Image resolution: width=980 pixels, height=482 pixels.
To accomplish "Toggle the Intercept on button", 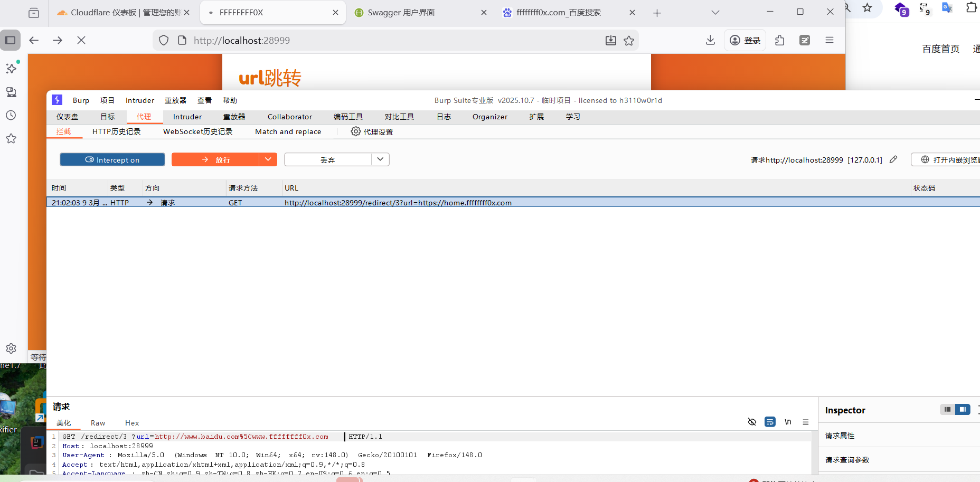I will 112,159.
